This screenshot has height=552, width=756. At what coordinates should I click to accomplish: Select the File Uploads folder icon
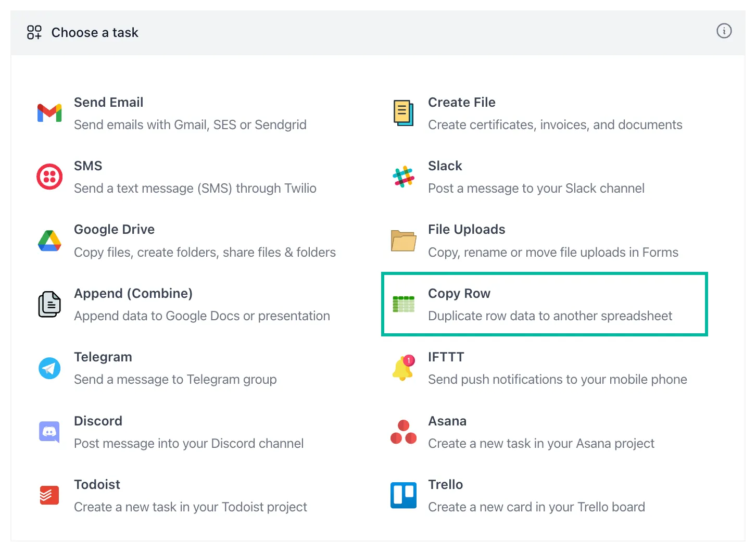[x=403, y=241]
